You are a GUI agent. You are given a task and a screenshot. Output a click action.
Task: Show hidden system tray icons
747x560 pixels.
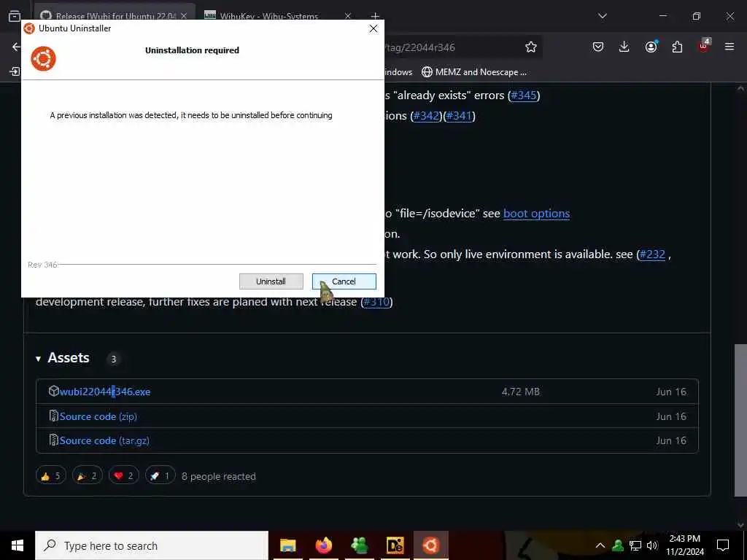coord(600,545)
